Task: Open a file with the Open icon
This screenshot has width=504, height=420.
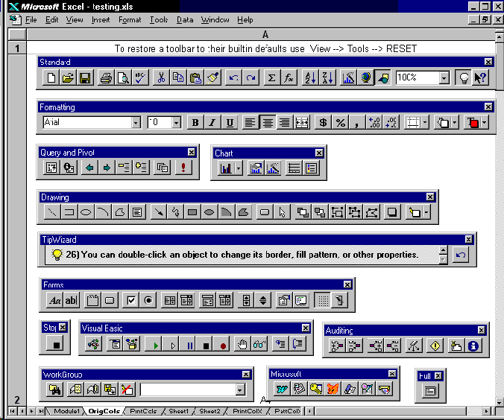Action: 68,77
